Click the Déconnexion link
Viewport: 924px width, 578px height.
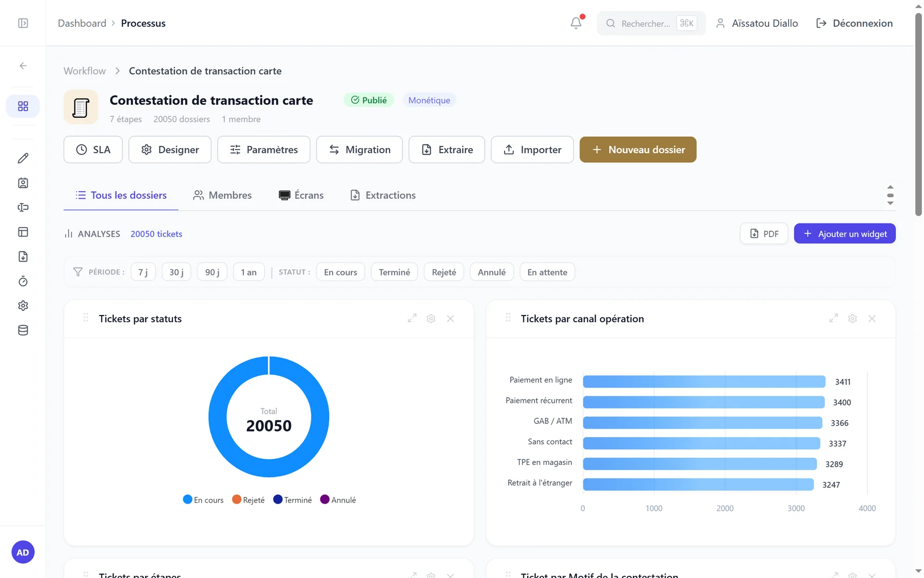click(x=855, y=23)
